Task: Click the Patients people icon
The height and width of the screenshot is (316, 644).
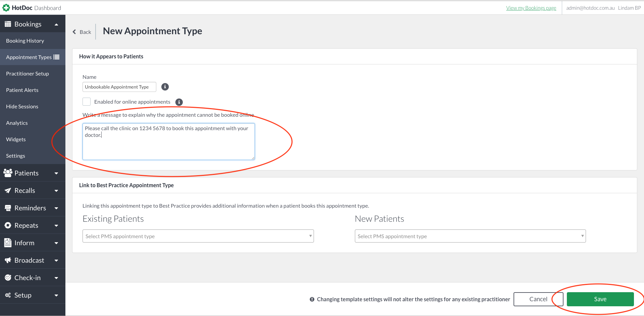Action: (x=8, y=173)
